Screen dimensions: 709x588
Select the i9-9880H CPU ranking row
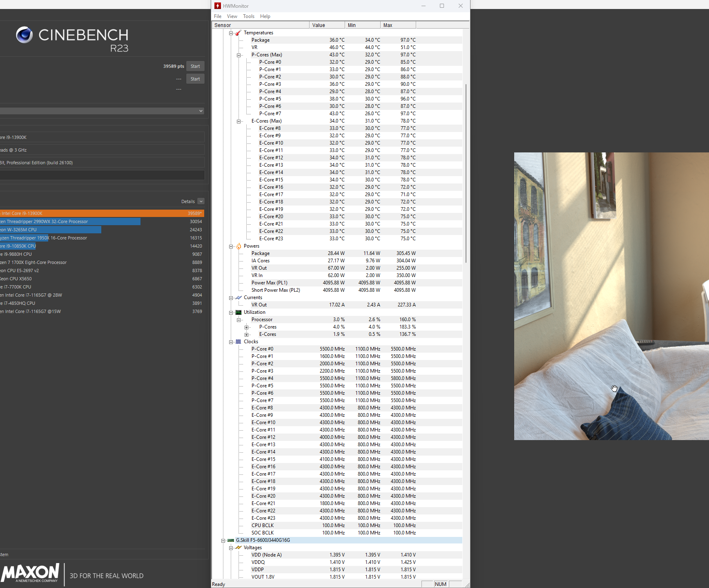pyautogui.click(x=102, y=254)
